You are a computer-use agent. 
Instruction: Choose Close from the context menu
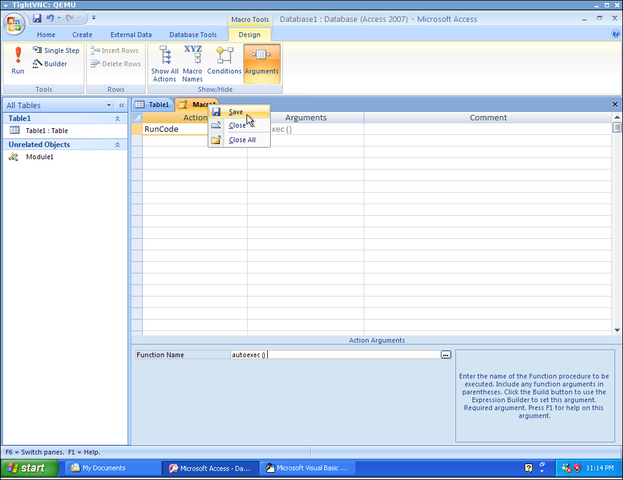point(239,126)
